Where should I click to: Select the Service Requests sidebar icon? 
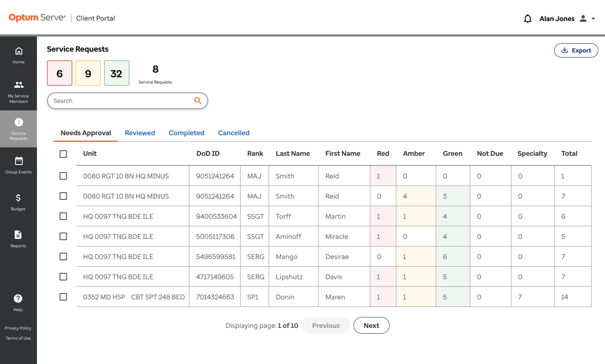coord(18,122)
